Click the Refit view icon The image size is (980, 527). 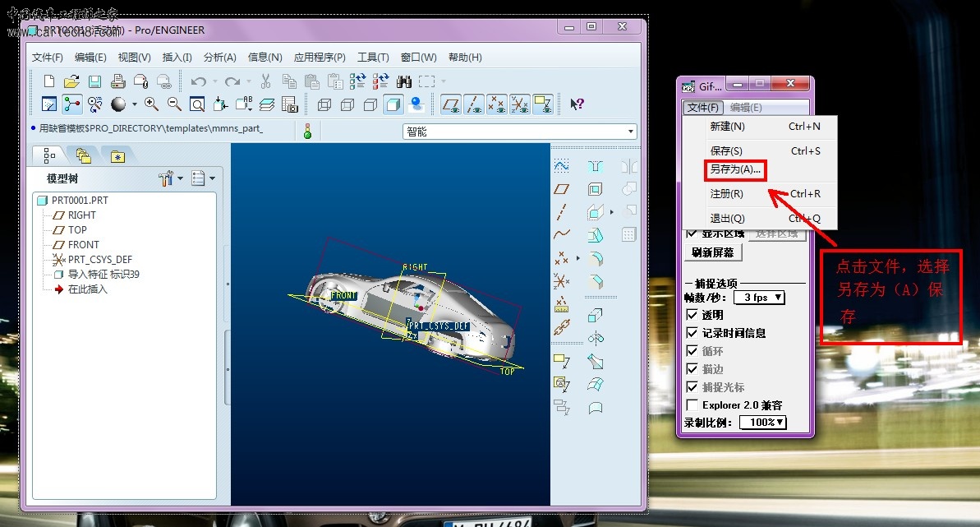click(x=197, y=104)
